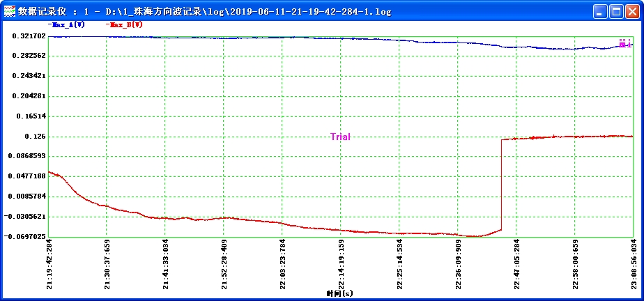The width and height of the screenshot is (644, 301).
Task: Select the red Max_B(V) legend entry
Action: pos(125,24)
